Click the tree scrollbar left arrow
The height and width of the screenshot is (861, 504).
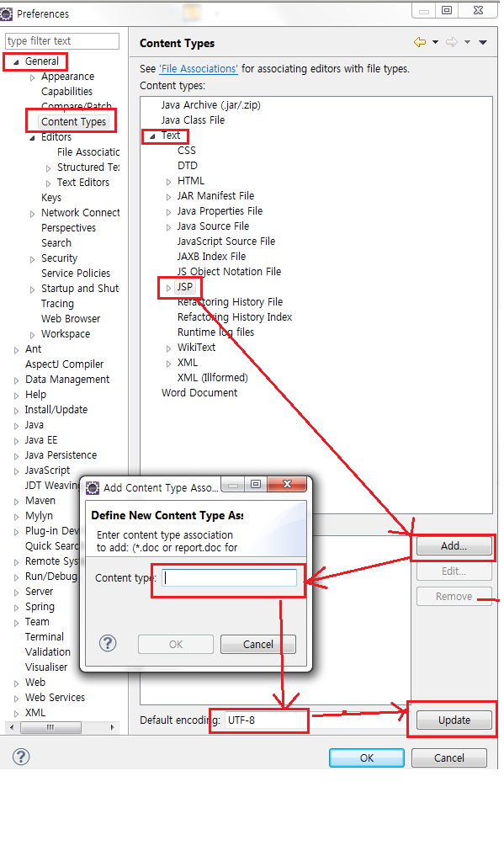pos(12,727)
